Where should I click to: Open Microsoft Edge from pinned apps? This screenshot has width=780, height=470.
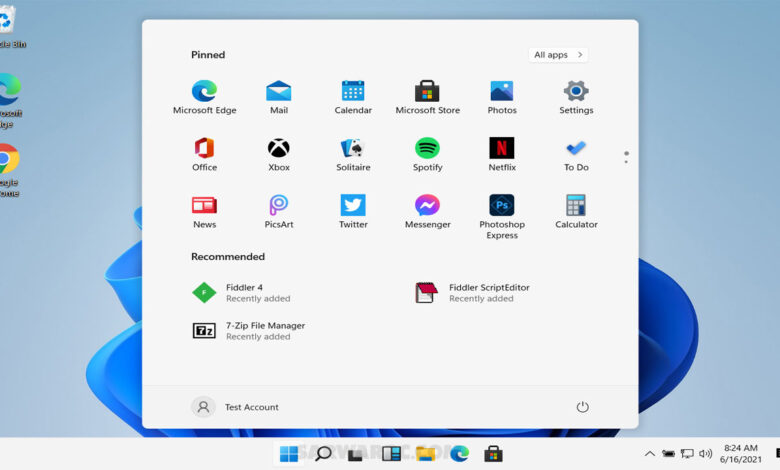pos(204,97)
